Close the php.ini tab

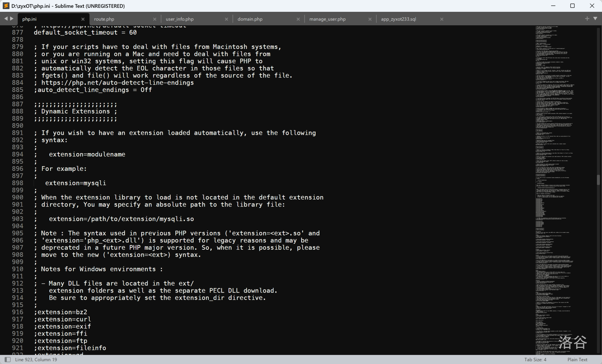click(83, 19)
